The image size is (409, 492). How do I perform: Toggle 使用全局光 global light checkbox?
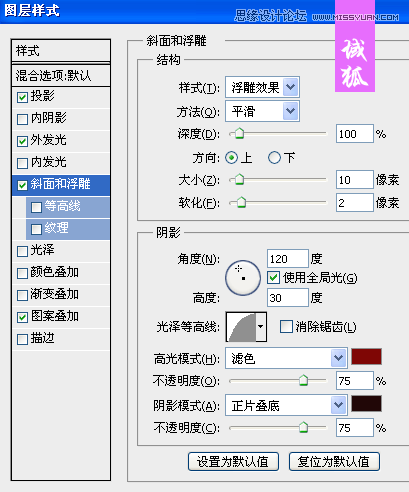click(274, 277)
